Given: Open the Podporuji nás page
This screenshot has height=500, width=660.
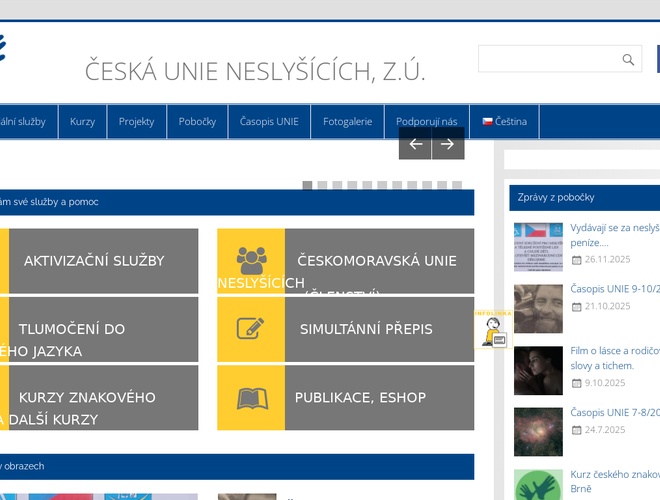Looking at the screenshot, I should click(426, 122).
